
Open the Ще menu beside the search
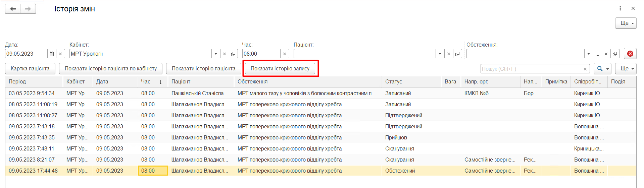tap(626, 69)
